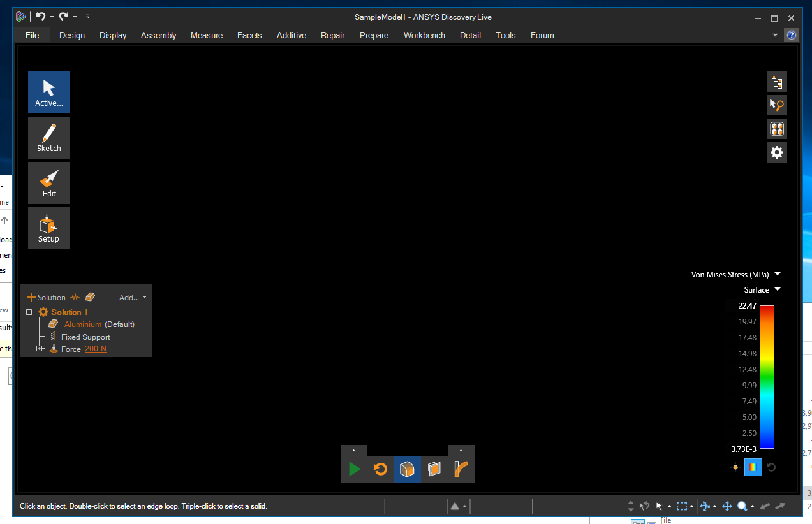The image size is (812, 524).
Task: Switch to the Detail tab
Action: coord(470,35)
